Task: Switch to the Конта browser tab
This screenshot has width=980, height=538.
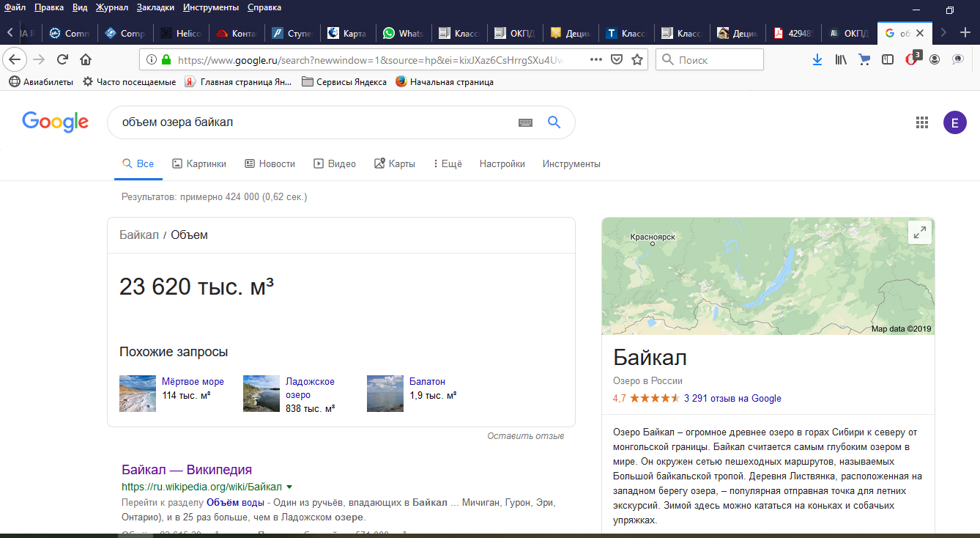Action: click(x=237, y=33)
